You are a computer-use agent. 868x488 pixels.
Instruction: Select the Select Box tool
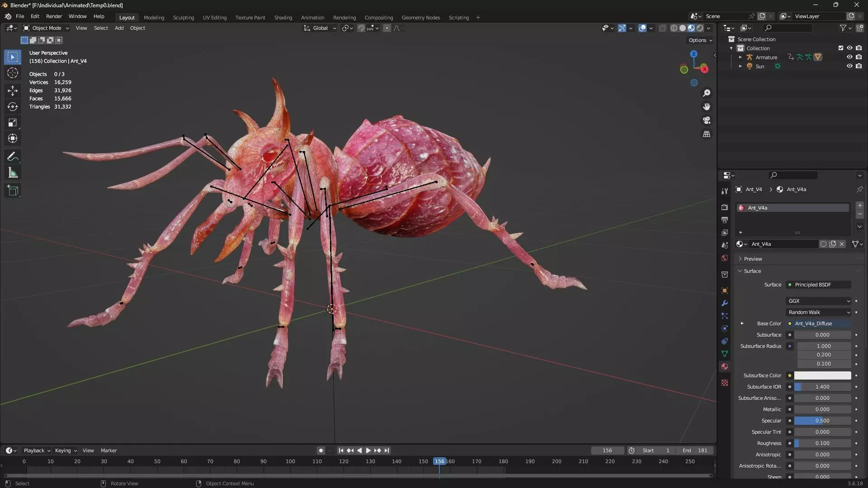coord(13,57)
